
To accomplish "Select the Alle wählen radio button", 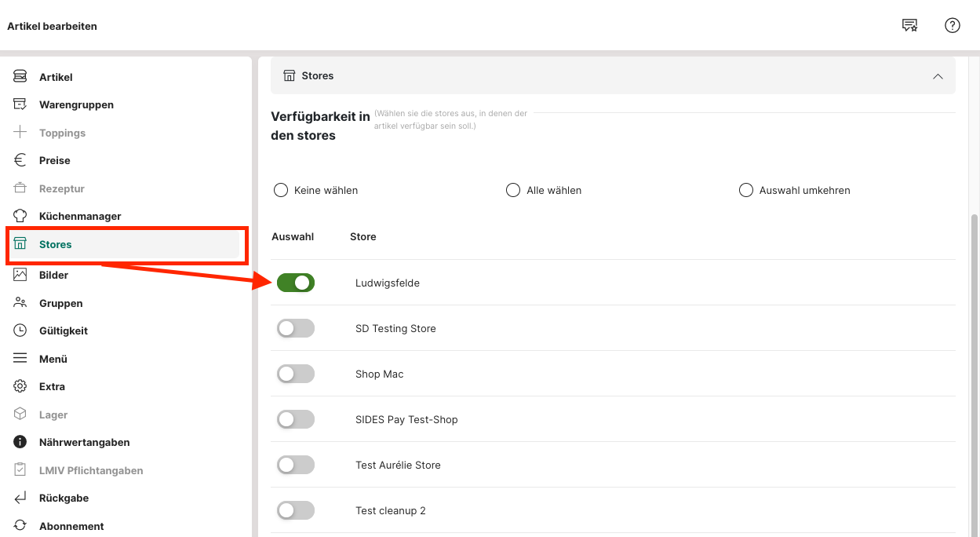I will click(513, 190).
